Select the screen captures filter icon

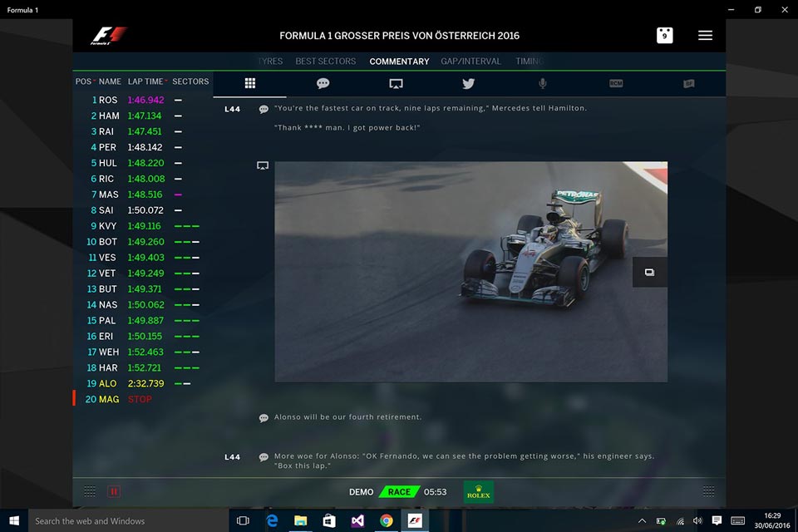point(396,83)
